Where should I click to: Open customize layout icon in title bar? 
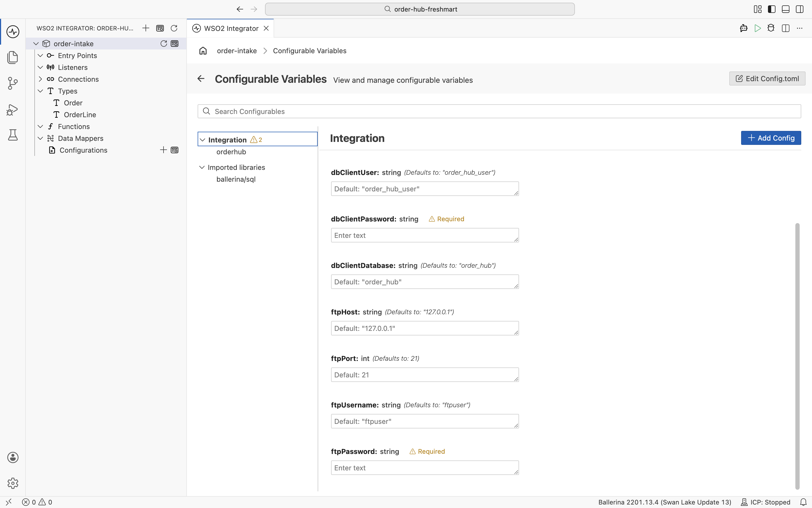[758, 9]
